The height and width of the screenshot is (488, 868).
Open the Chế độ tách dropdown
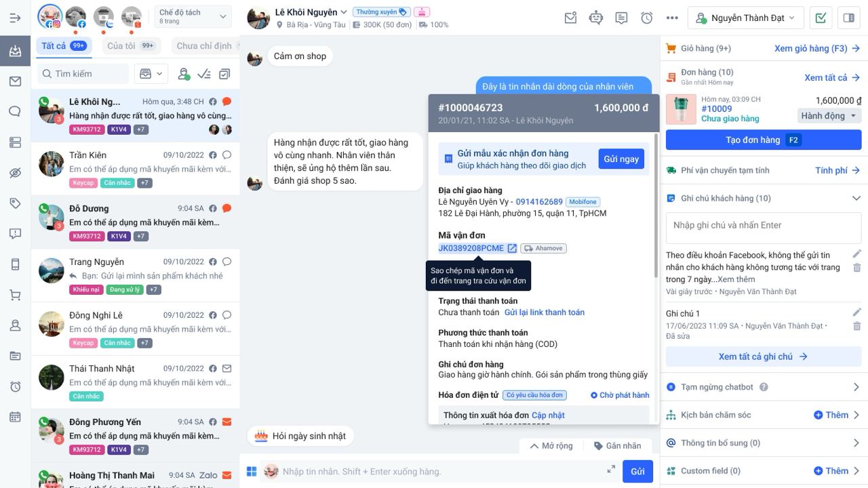point(193,16)
